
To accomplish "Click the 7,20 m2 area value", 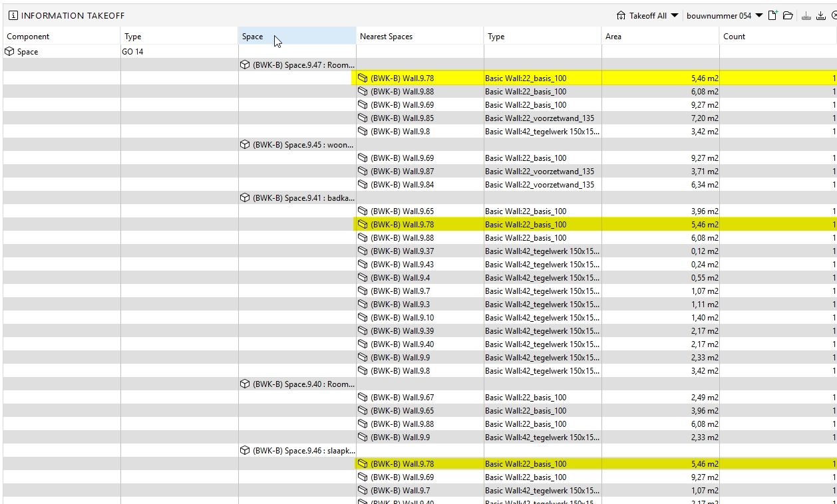I will pyautogui.click(x=705, y=118).
